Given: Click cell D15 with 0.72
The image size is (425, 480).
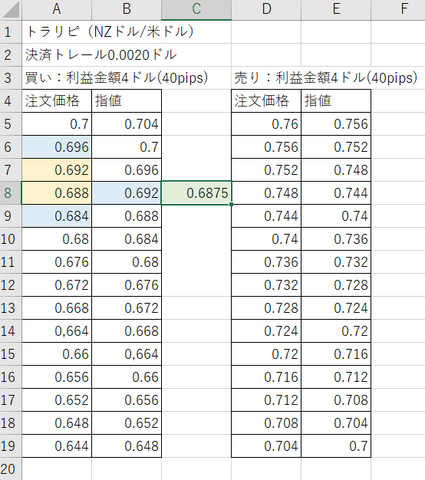Looking at the screenshot, I should click(x=266, y=354).
